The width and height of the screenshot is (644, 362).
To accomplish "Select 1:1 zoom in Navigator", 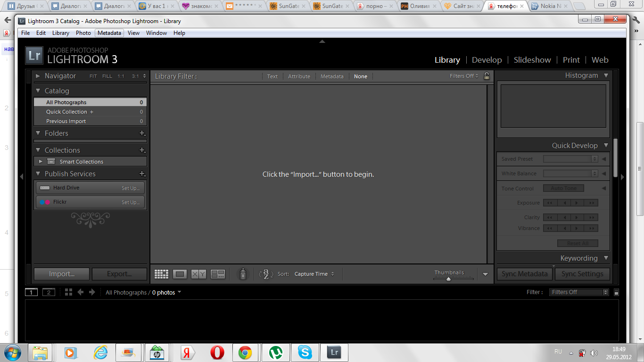I will pos(121,76).
